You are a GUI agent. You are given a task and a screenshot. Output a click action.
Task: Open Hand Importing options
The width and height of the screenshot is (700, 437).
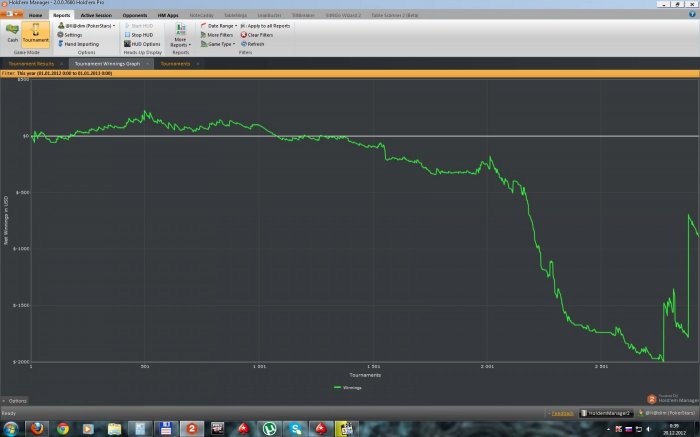(x=78, y=44)
